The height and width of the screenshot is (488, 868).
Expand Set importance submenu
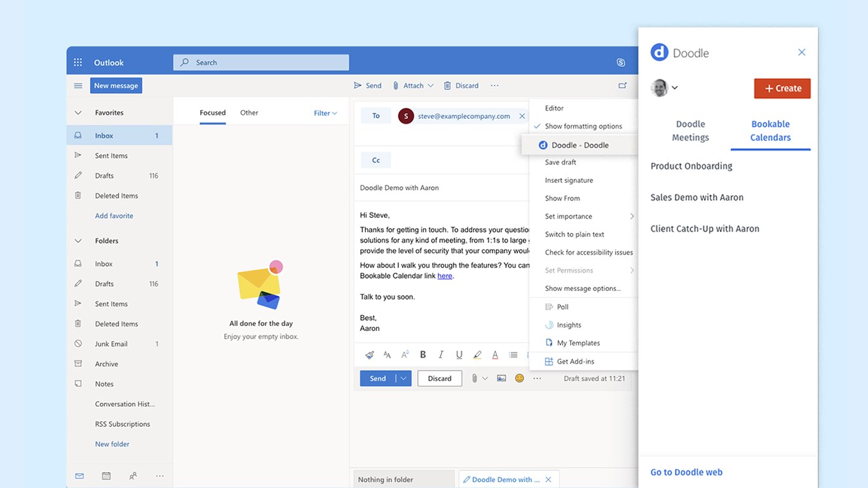click(632, 217)
